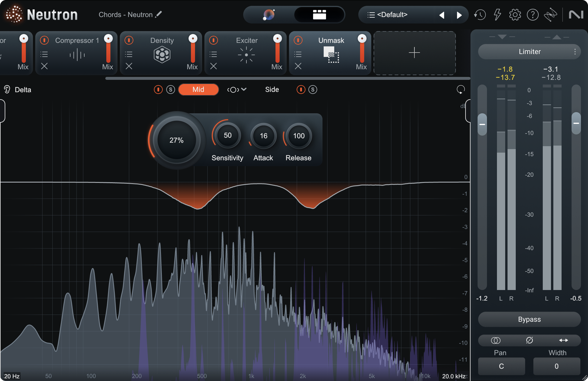The height and width of the screenshot is (381, 588).
Task: Switch to the Side channel tab
Action: pyautogui.click(x=272, y=90)
